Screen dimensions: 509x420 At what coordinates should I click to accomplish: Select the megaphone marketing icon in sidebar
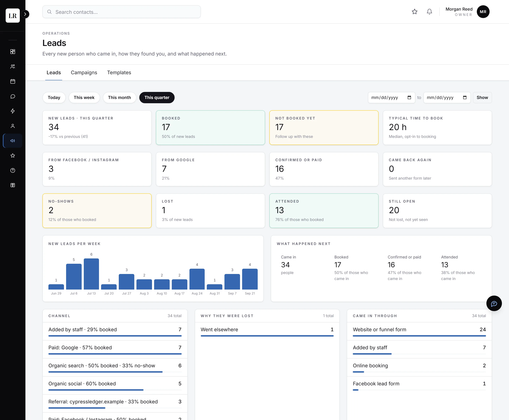[x=13, y=141]
